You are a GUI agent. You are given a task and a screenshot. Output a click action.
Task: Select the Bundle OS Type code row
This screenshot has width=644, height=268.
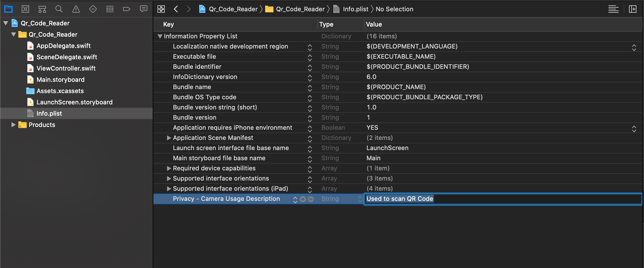point(205,97)
